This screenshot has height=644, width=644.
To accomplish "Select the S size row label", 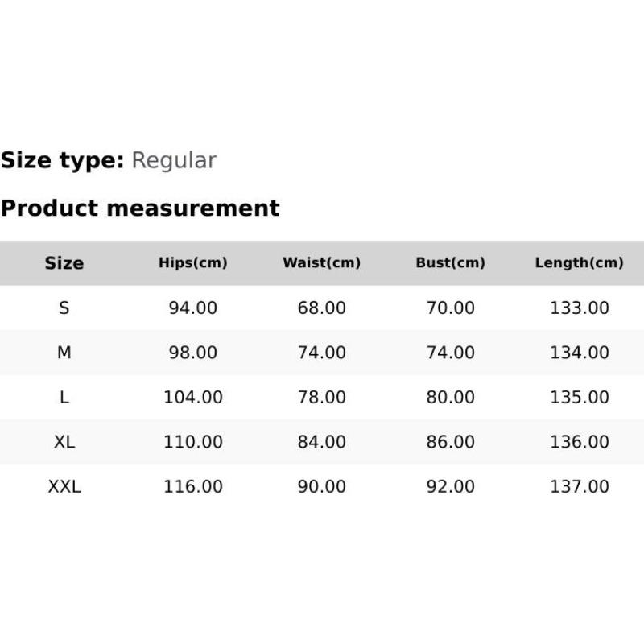I will pyautogui.click(x=64, y=308).
